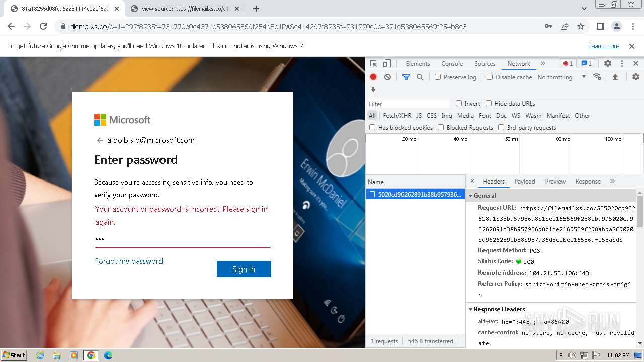Dismiss the Chrome update notification bar

(x=632, y=46)
